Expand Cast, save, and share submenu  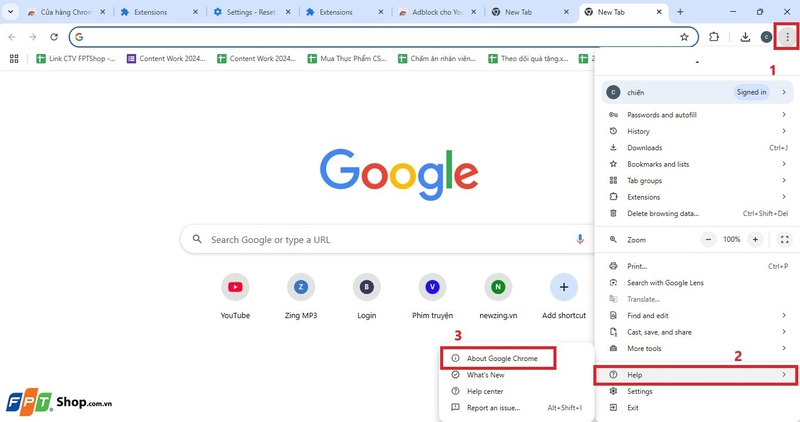tap(697, 332)
